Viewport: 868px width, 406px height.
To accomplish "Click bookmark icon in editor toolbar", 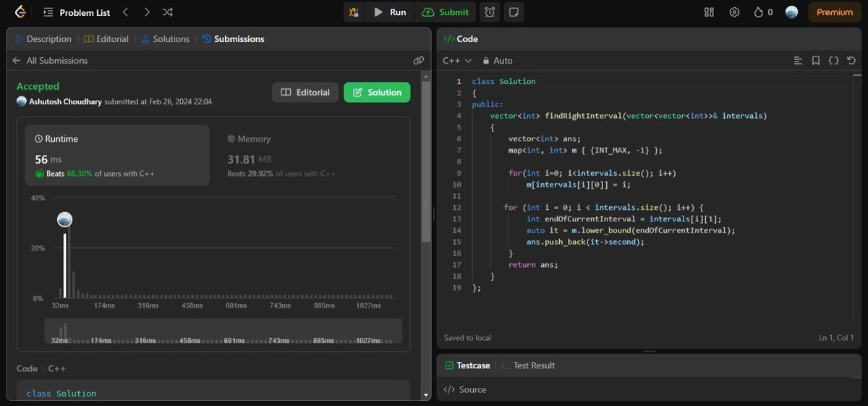I will [x=816, y=61].
